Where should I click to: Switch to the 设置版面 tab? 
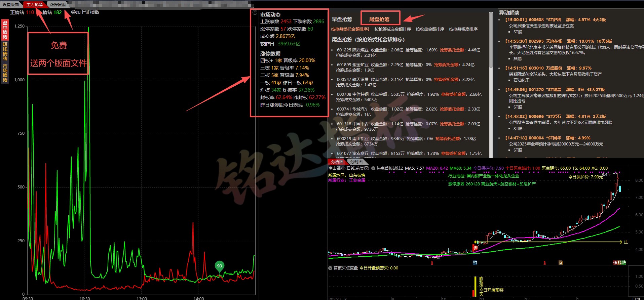coord(11,5)
